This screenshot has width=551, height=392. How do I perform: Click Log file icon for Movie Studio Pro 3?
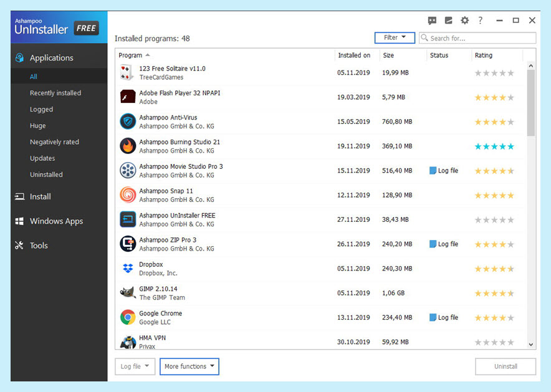pyautogui.click(x=433, y=170)
